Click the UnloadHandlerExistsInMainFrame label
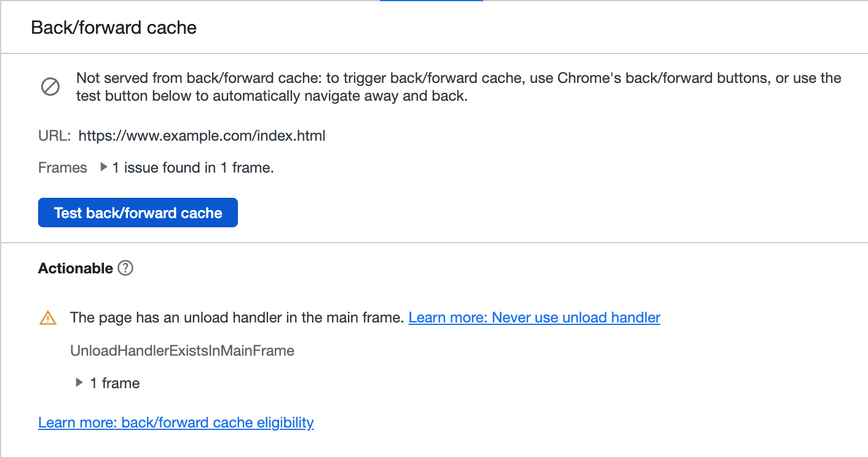This screenshot has width=868, height=457. 183,351
